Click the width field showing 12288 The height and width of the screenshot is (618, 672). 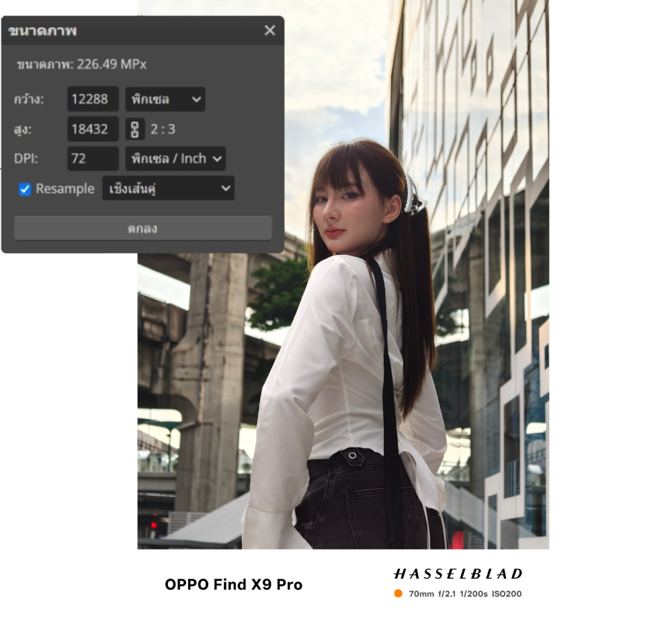point(93,100)
